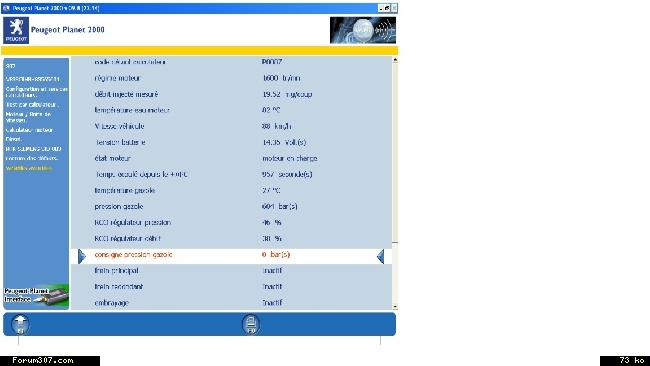Select the 'frein principal' row
Screen dimensions: 650x366
[x=231, y=271]
